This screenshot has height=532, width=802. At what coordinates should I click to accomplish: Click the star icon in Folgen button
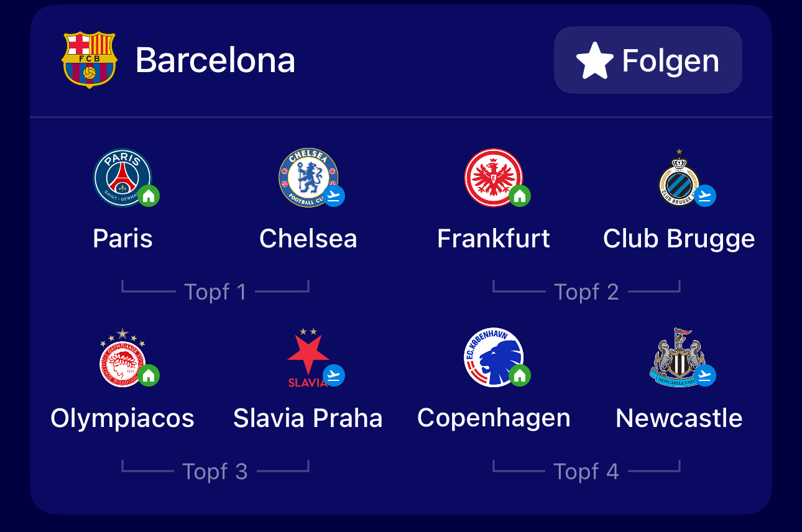point(595,60)
